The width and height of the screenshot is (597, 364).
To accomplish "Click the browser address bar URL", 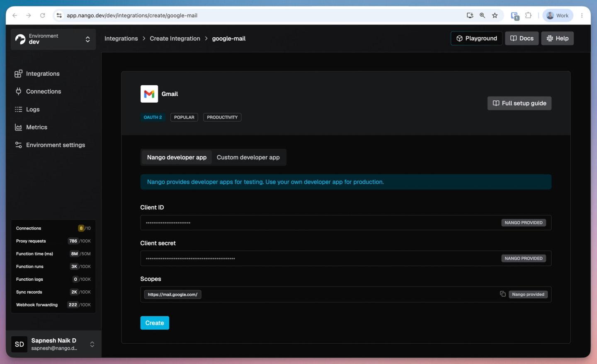I will tap(132, 15).
